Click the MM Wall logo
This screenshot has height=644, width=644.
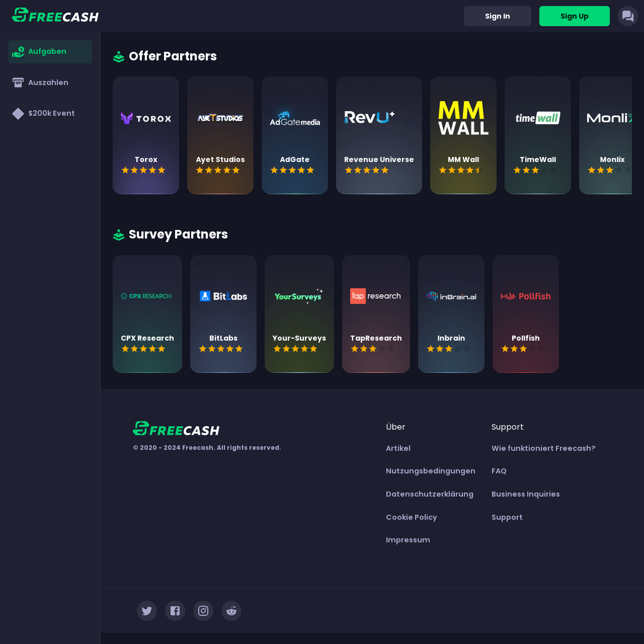pos(463,118)
